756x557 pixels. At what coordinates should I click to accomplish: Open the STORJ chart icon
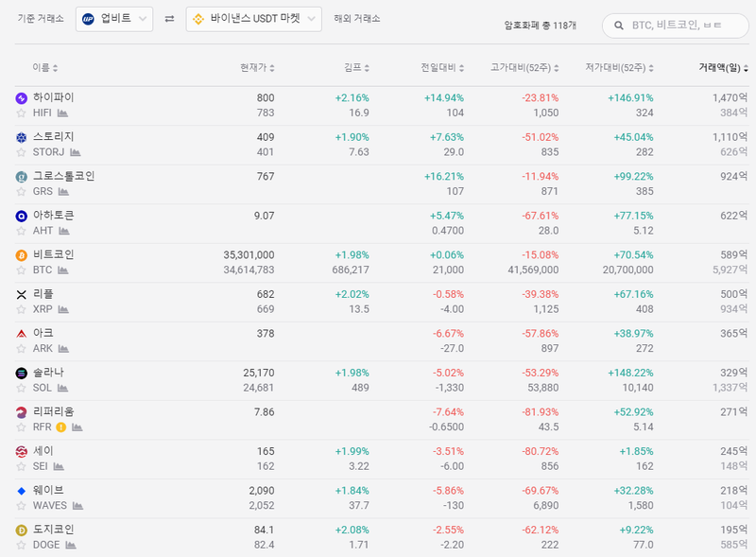(76, 152)
